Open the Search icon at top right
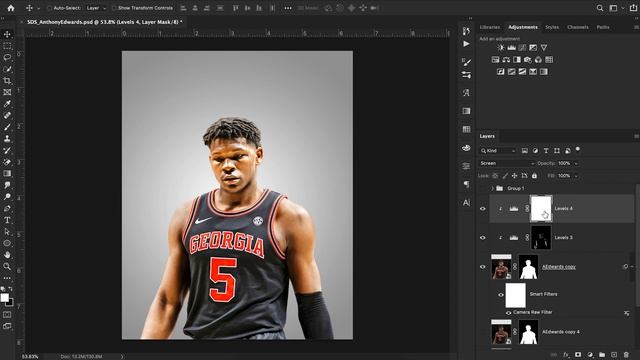Viewport: 640px width, 360px height. click(x=600, y=8)
